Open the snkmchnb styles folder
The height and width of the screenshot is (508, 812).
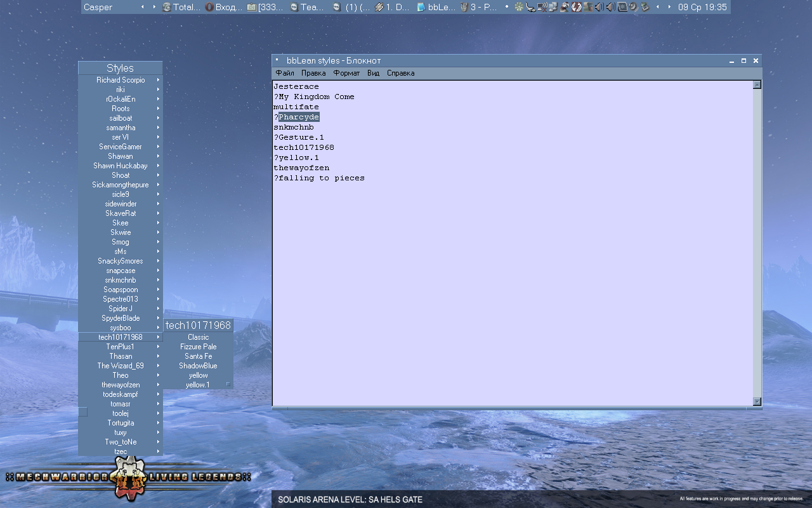coord(121,280)
